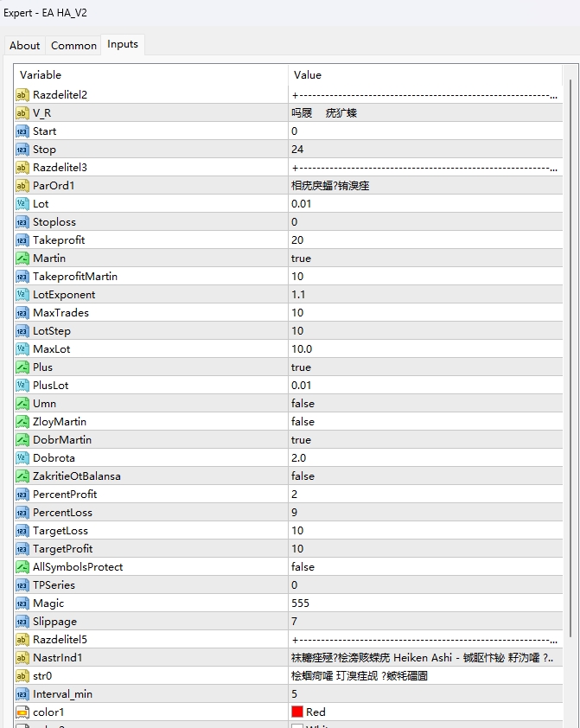Click the boolean icon beside ZloyMartin
Screen dimensions: 580x728
click(22, 422)
